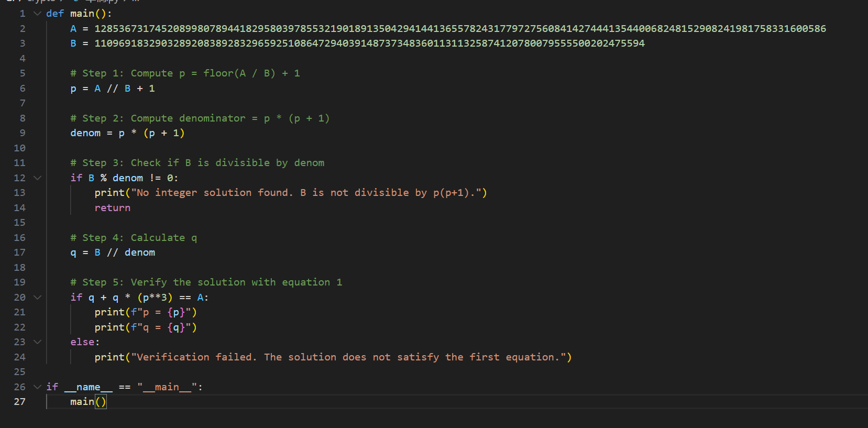Collapse the def main() function fold
868x428 pixels.
click(37, 14)
